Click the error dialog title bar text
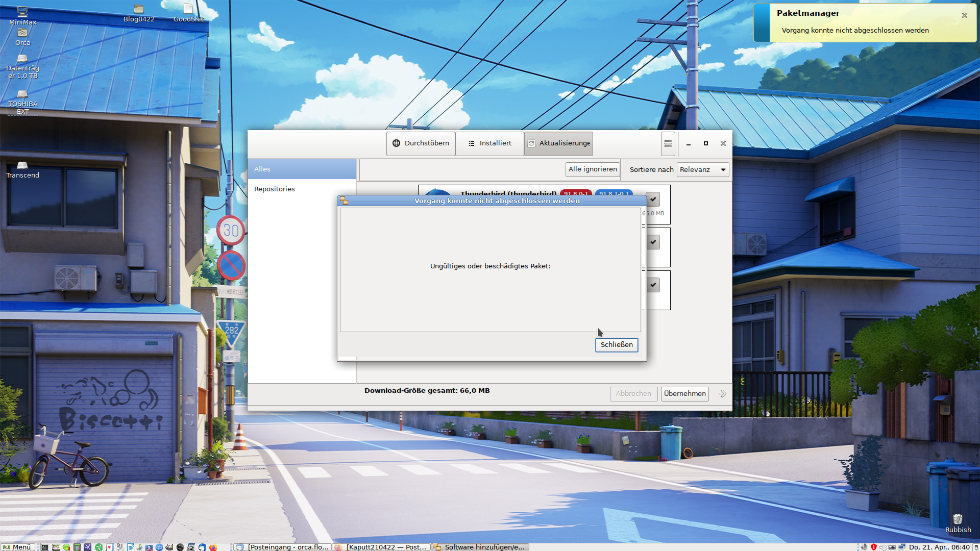Image resolution: width=980 pixels, height=551 pixels. pos(497,201)
